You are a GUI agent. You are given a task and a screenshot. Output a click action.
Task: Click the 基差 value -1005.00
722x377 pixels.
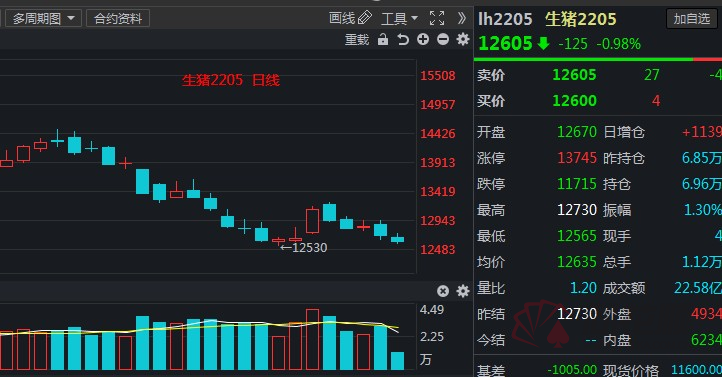click(572, 370)
